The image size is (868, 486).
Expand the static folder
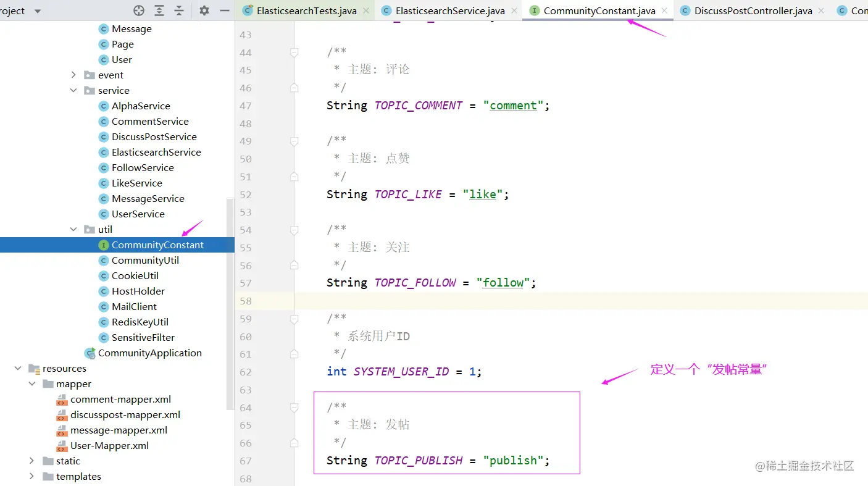[x=31, y=461]
